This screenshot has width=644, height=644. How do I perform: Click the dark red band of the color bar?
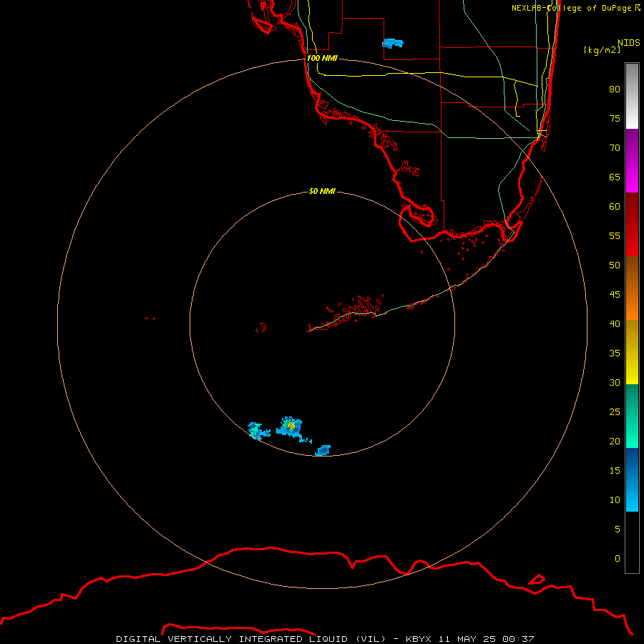632,225
